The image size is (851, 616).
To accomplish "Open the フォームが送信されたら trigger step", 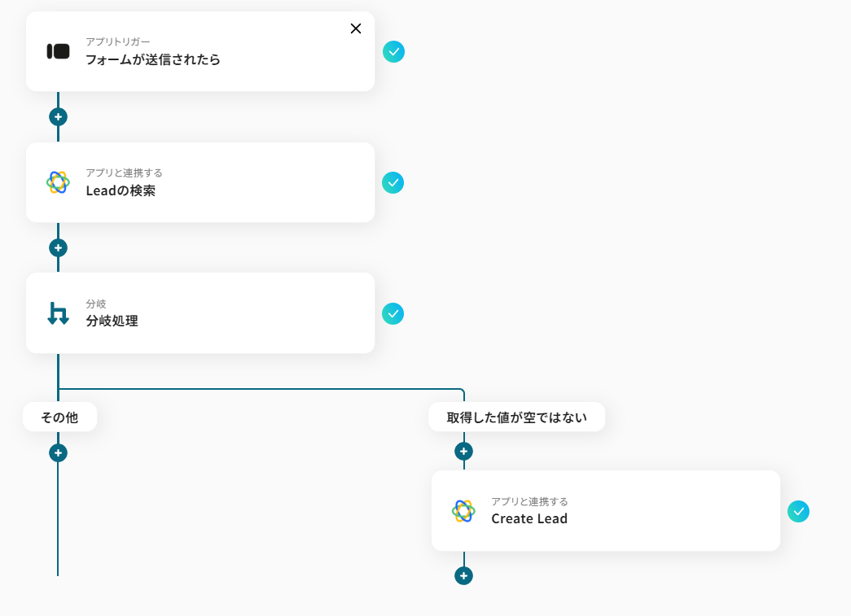I will coord(200,51).
